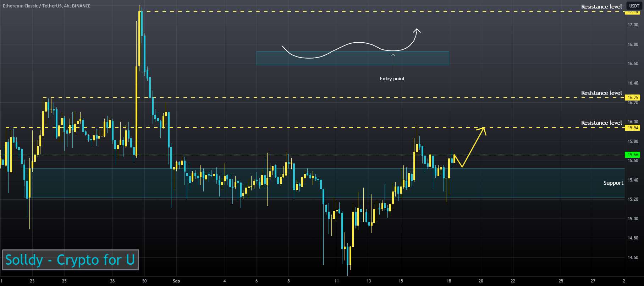
Task: Click the 15.80 price axis value
Action: pyautogui.click(x=633, y=141)
